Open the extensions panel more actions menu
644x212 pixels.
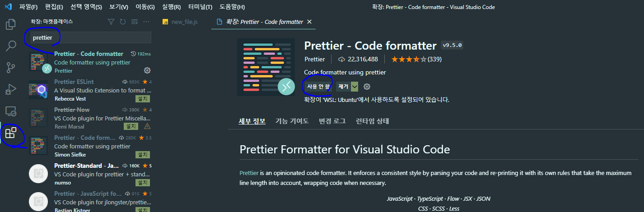(146, 22)
